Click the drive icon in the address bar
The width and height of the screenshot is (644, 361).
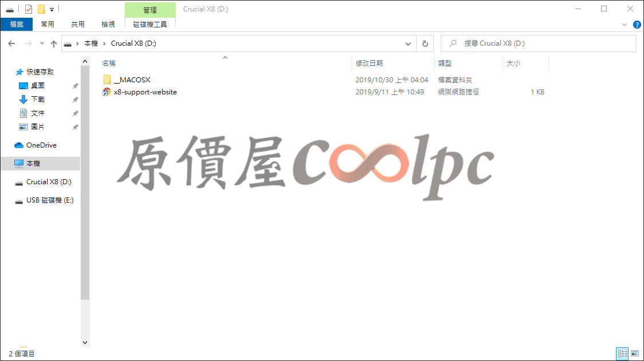[x=68, y=43]
